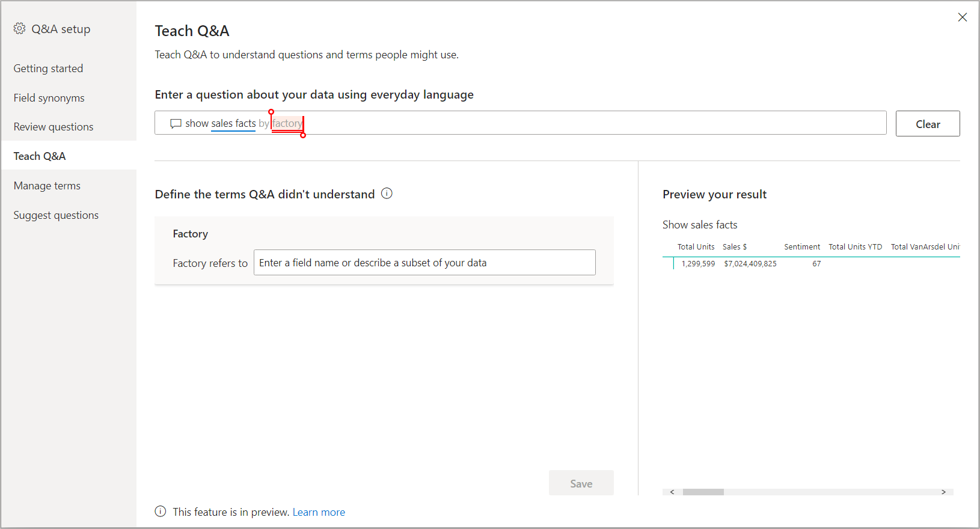Click the speech bubble icon in question box
The width and height of the screenshot is (980, 529).
(x=176, y=124)
